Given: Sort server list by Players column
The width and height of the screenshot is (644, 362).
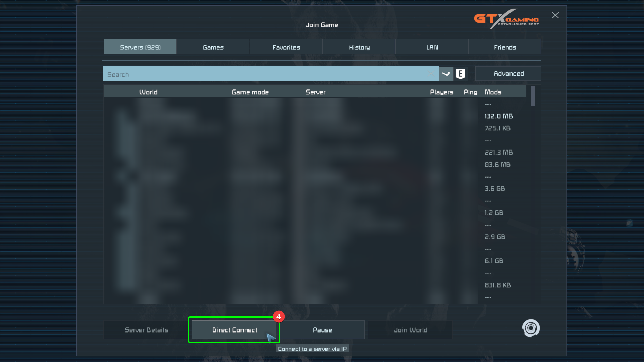Looking at the screenshot, I should [x=441, y=92].
